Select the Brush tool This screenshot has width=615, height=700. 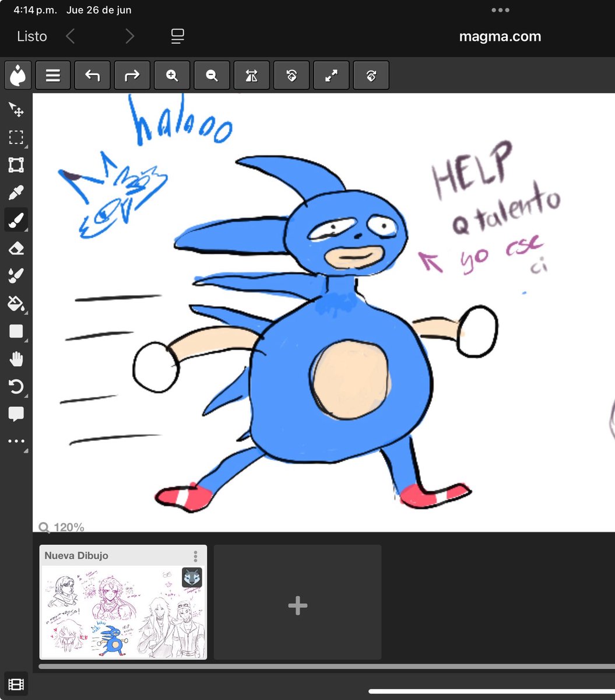[16, 220]
